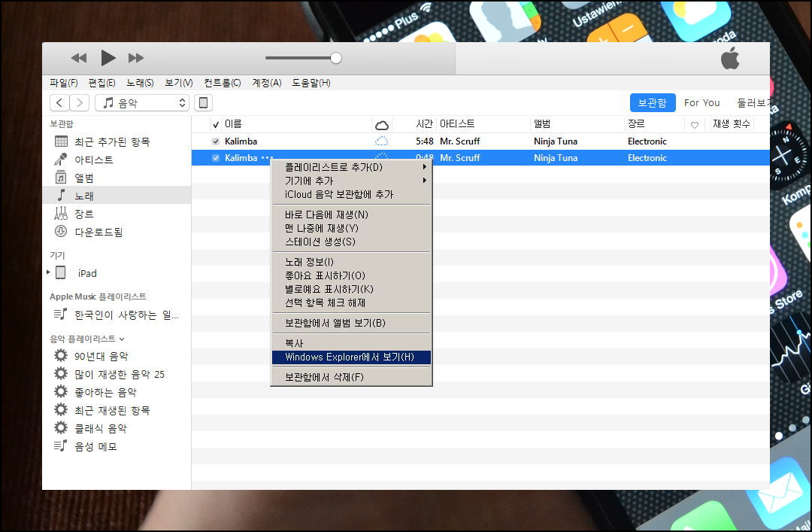
Task: Choose 별로예요 표시하기(K)
Action: coord(352,289)
